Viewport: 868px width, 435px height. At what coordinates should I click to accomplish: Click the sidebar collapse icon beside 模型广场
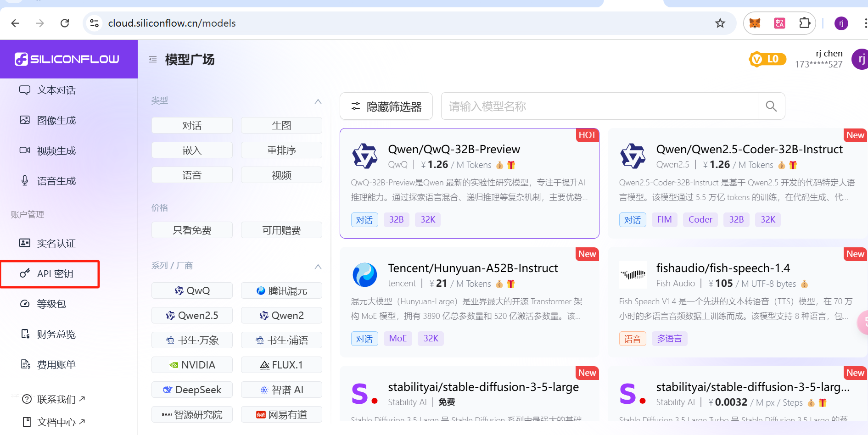(153, 59)
